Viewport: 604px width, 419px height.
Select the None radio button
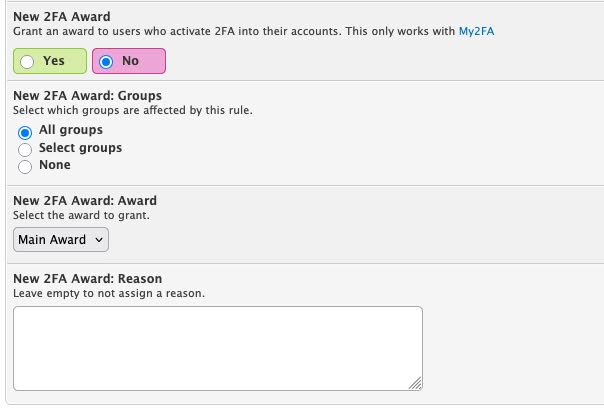(25, 167)
